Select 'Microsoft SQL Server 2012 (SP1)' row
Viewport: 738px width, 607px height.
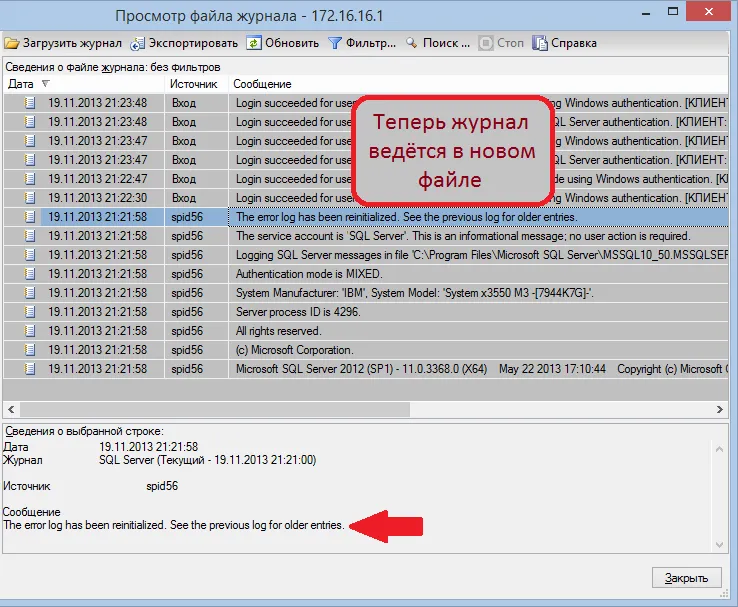(x=366, y=369)
